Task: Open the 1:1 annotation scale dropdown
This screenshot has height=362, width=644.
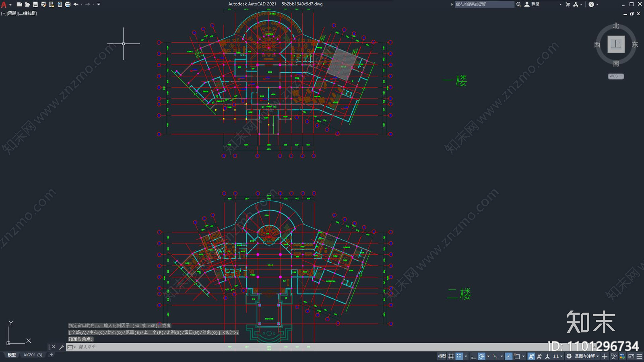Action: pos(557,356)
